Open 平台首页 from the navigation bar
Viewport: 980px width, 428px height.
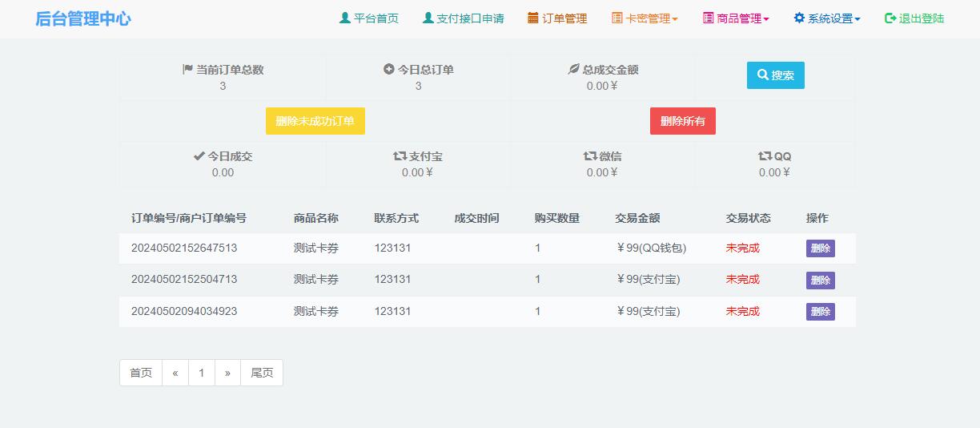368,18
